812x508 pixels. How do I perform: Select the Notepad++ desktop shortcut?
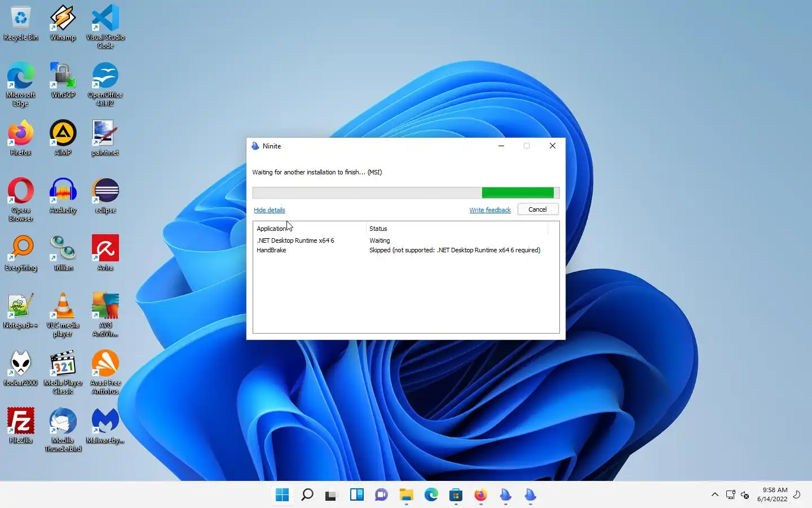pos(21,311)
